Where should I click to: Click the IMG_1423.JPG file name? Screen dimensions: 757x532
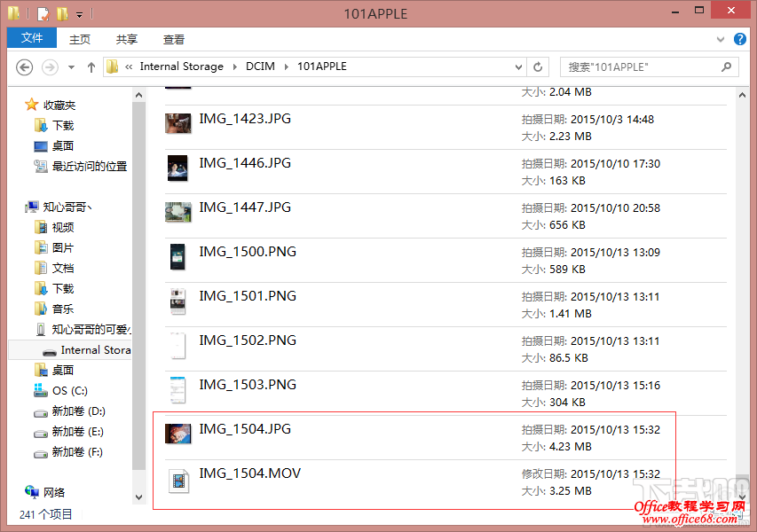245,119
